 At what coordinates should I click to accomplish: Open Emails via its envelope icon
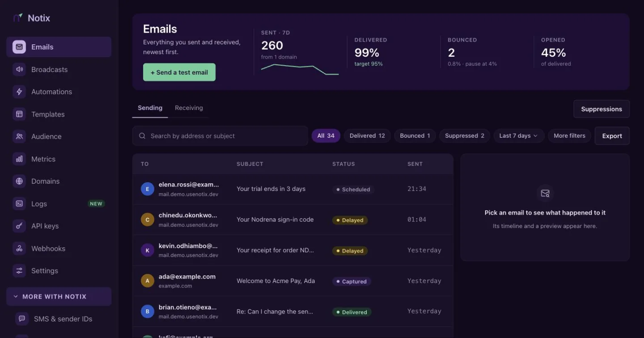pyautogui.click(x=19, y=47)
